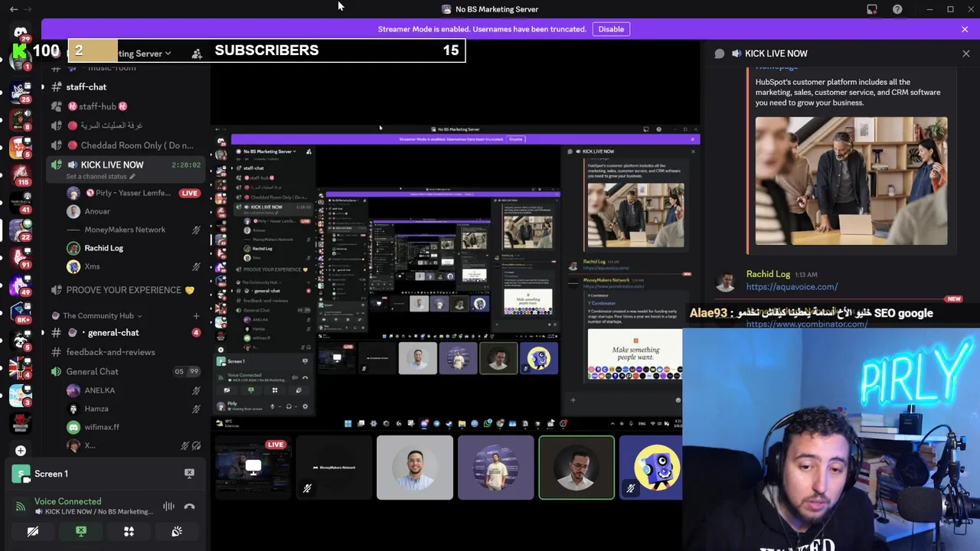Select the green-outlined speaking participant tile
980x551 pixels.
577,468
